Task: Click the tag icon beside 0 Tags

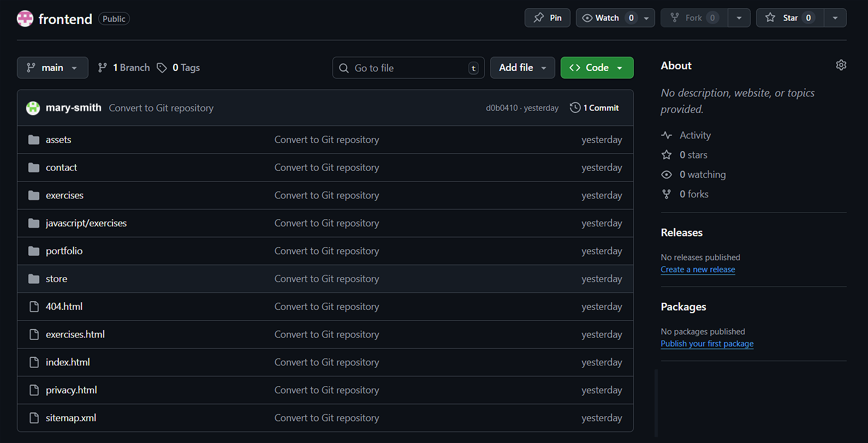Action: coord(162,68)
